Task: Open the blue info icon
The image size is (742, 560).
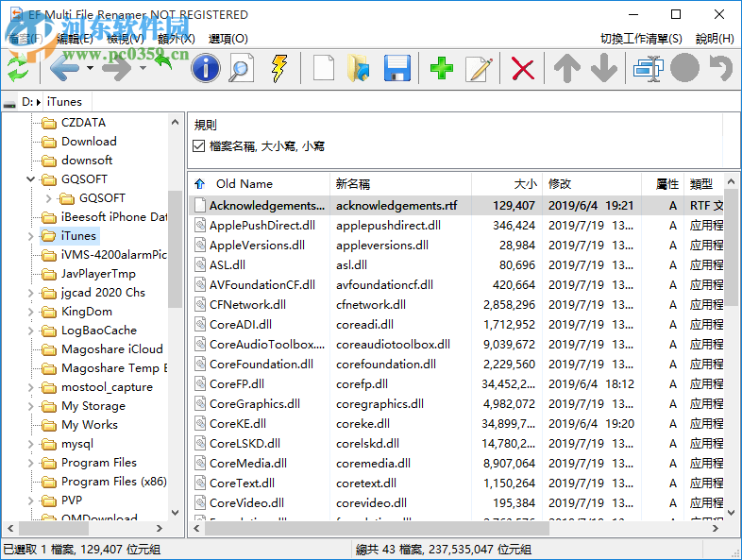Action: [206, 69]
